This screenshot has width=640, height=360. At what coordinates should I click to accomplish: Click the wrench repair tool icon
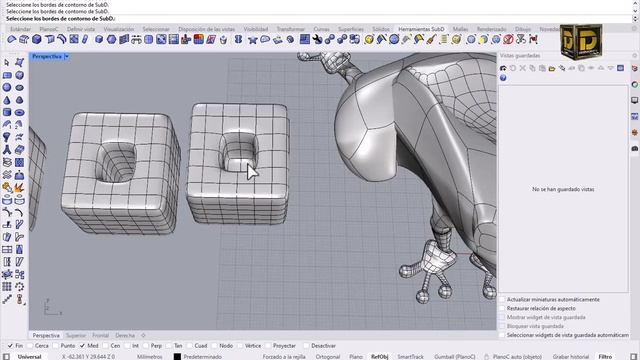(317, 39)
